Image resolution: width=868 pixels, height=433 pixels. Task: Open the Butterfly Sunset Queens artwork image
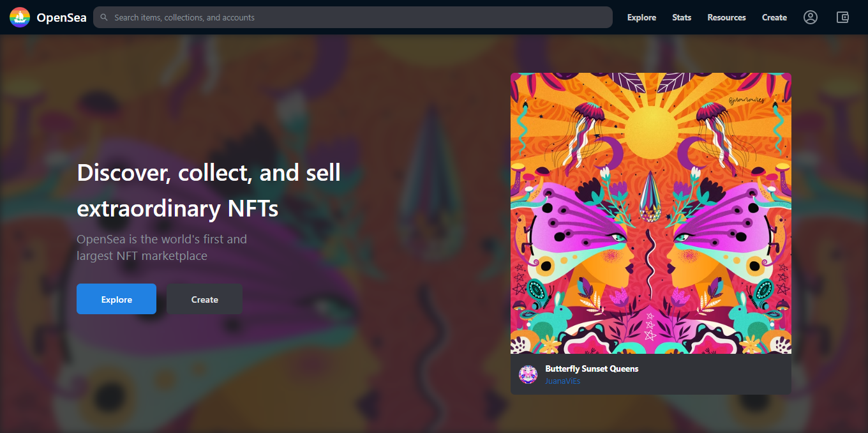coord(651,213)
